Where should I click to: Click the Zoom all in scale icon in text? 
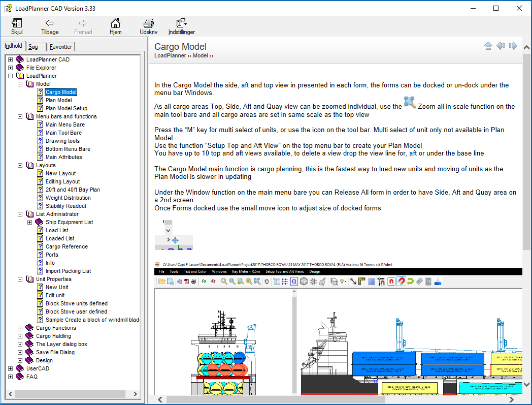point(410,103)
